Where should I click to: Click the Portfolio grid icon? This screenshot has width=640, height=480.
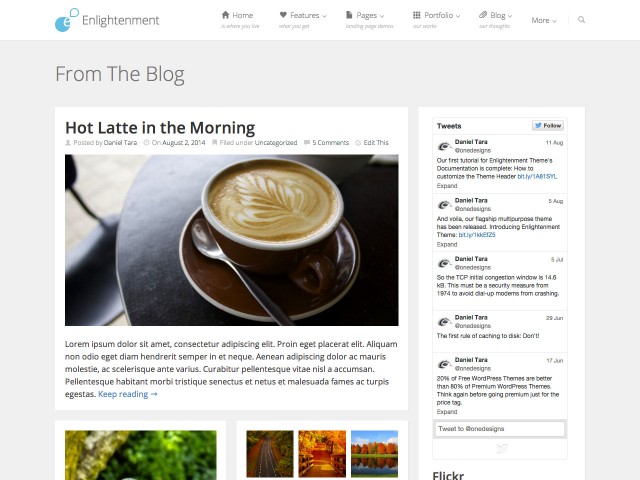(417, 15)
